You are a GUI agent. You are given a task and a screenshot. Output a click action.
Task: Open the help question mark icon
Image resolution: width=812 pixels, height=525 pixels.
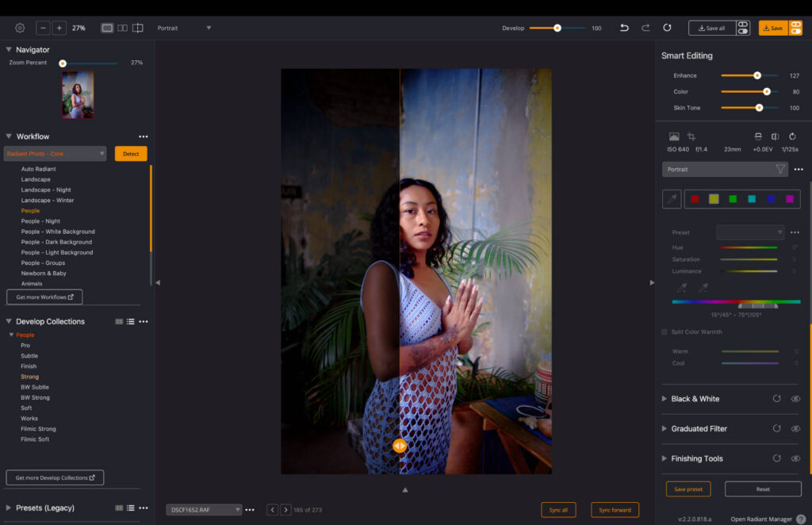pos(801,519)
